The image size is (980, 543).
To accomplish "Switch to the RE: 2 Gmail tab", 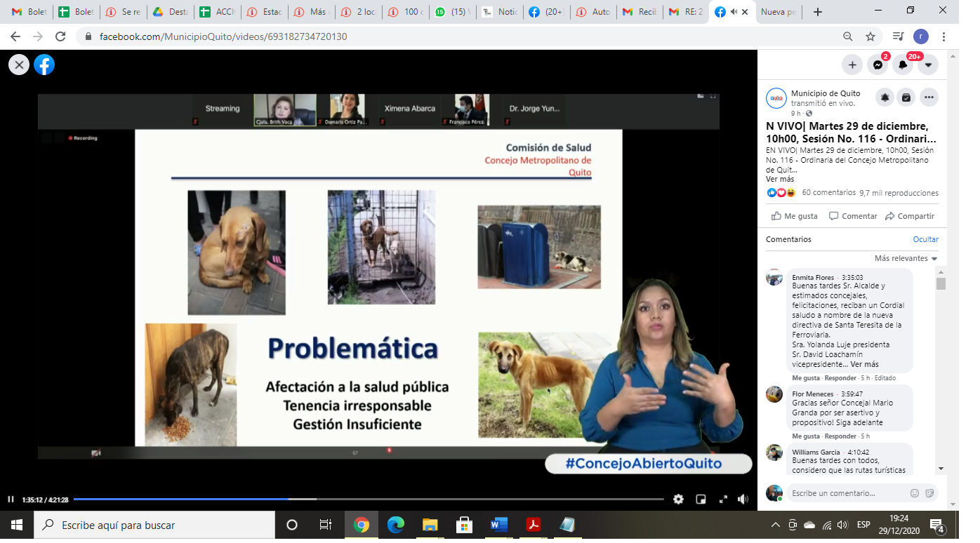I will point(685,12).
